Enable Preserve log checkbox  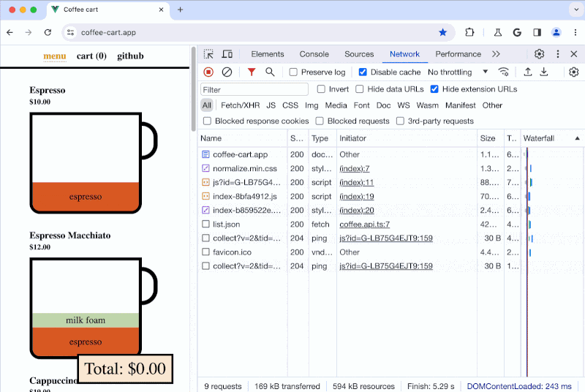coord(293,72)
